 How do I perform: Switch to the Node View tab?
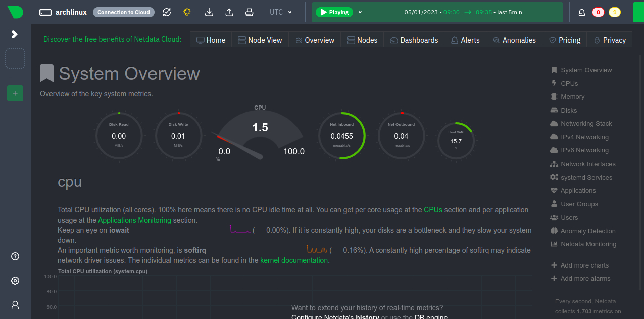[260, 40]
